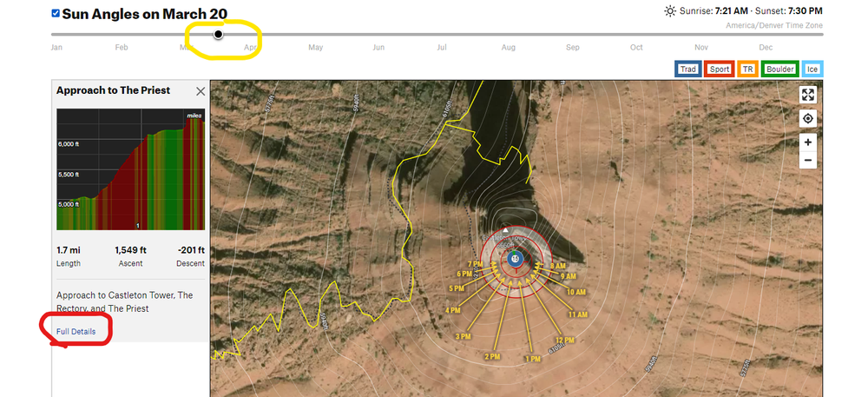Toggle the Ice route filter
The width and height of the screenshot is (868, 397).
(x=812, y=69)
